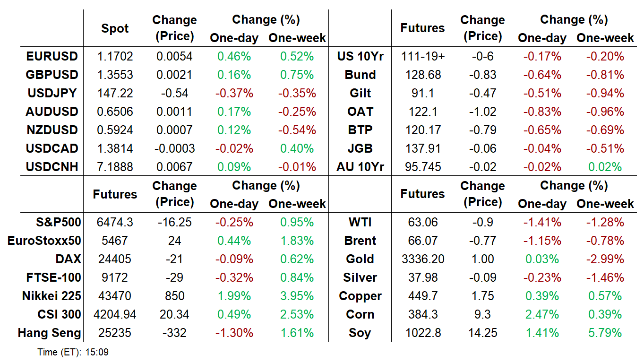Select AU 10Yr one-week change 0.02%
644x363 pixels.
605,167
